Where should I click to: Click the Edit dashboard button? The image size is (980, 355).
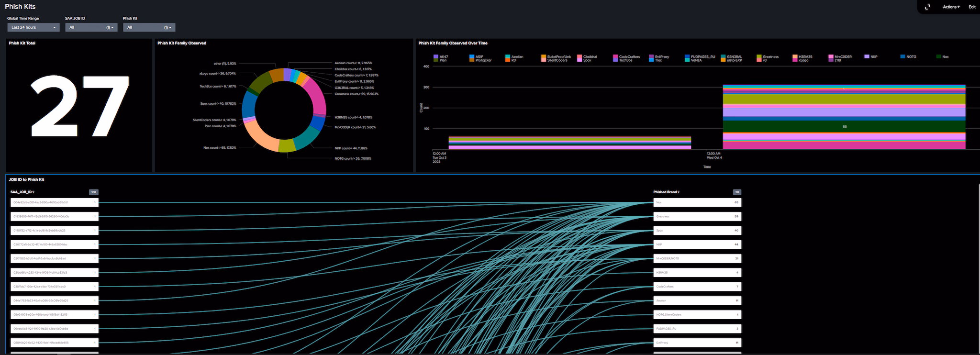click(972, 7)
